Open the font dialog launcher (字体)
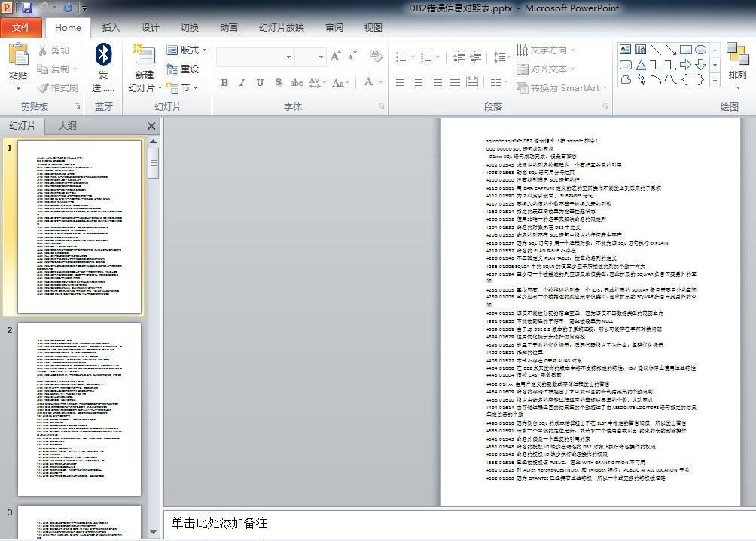The height and width of the screenshot is (541, 756). tap(381, 106)
